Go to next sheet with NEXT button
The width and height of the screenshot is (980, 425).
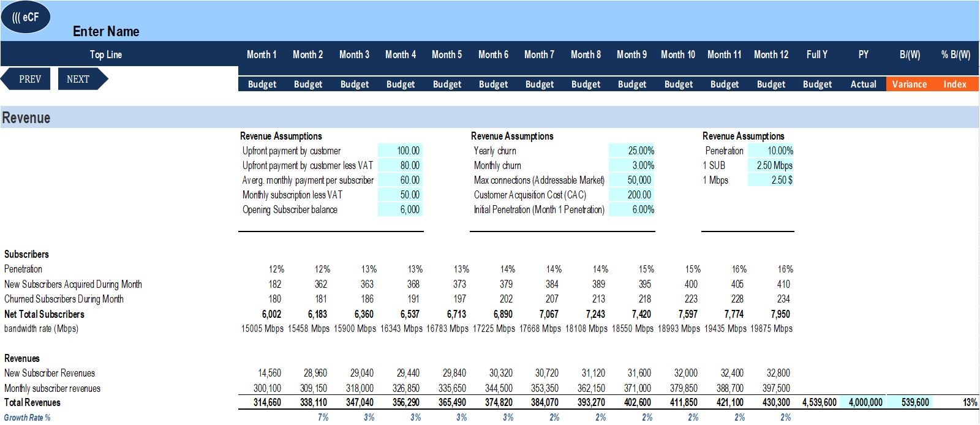[x=83, y=79]
